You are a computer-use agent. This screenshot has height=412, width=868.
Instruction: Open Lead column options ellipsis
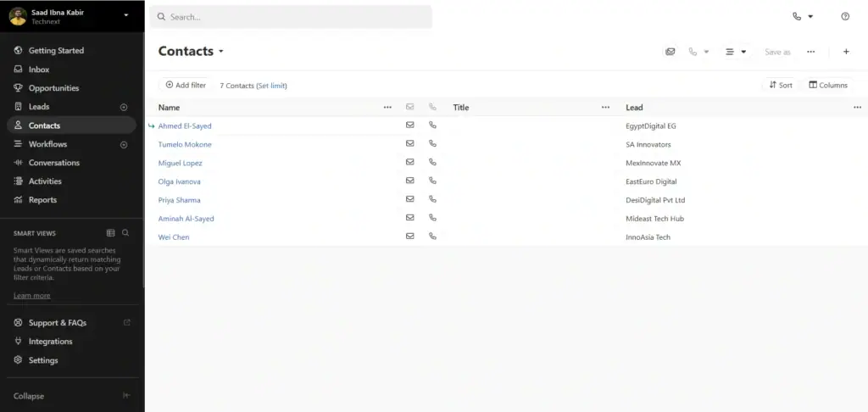(x=857, y=108)
